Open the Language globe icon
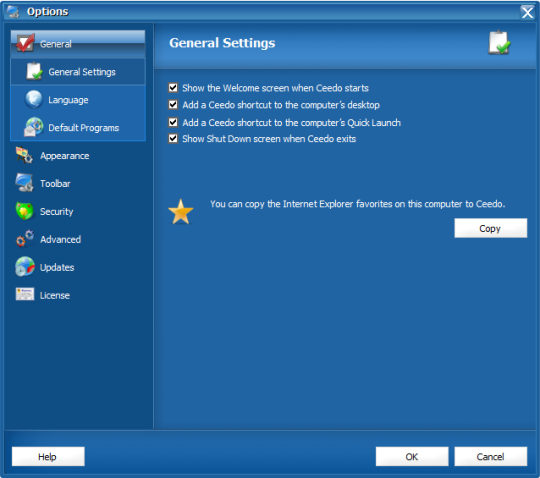Screen dimensions: 540x478 tap(34, 100)
